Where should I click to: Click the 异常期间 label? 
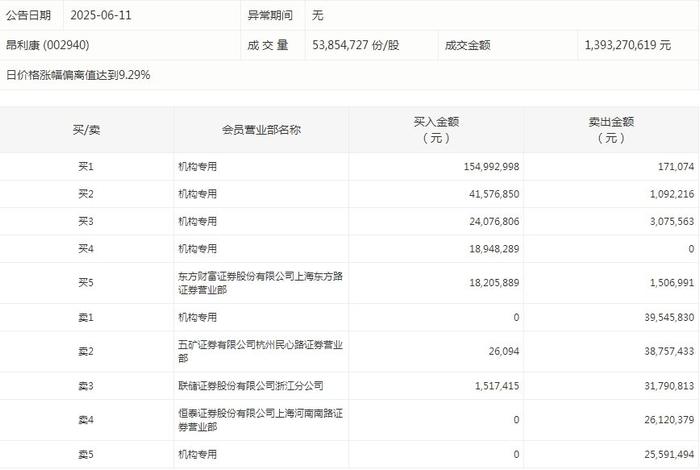point(270,15)
